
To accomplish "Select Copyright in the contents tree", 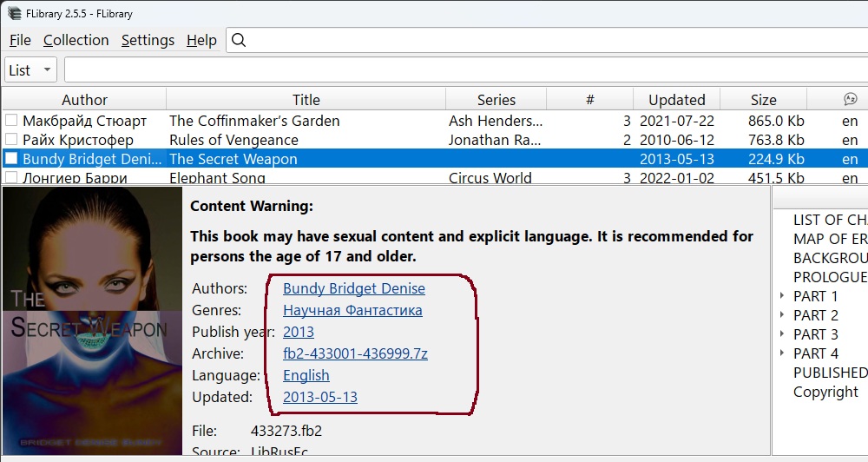I will pos(825,392).
